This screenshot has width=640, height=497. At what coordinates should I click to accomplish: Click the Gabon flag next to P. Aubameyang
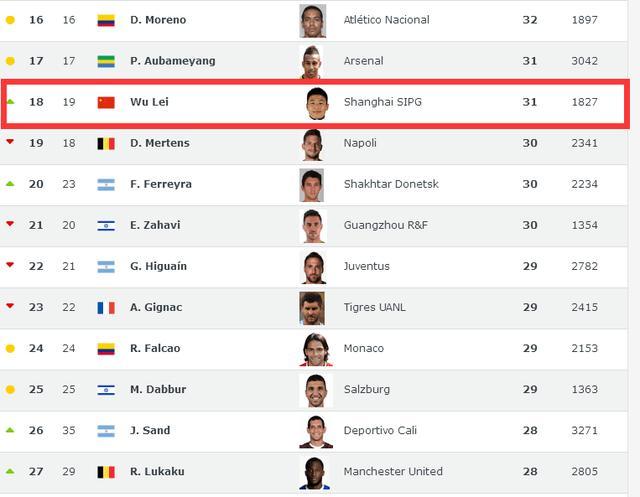(x=106, y=61)
